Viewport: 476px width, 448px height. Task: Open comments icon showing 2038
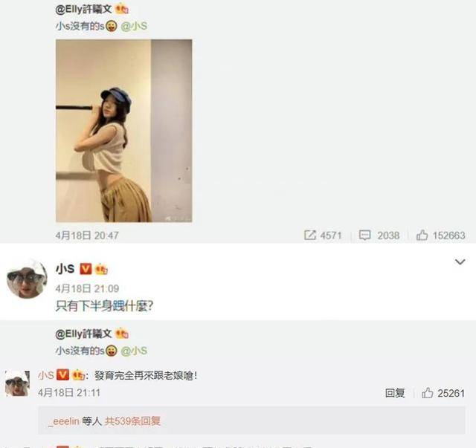coord(364,235)
